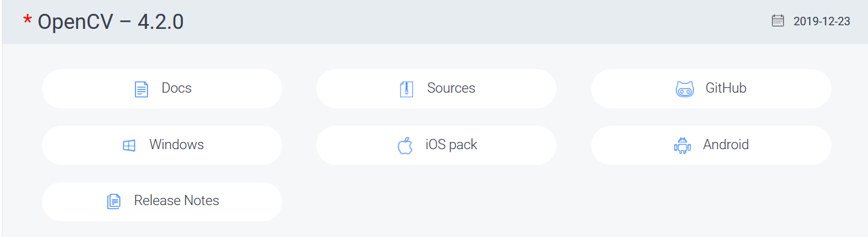
Task: Click the 2019-12-23 release date
Action: 822,22
